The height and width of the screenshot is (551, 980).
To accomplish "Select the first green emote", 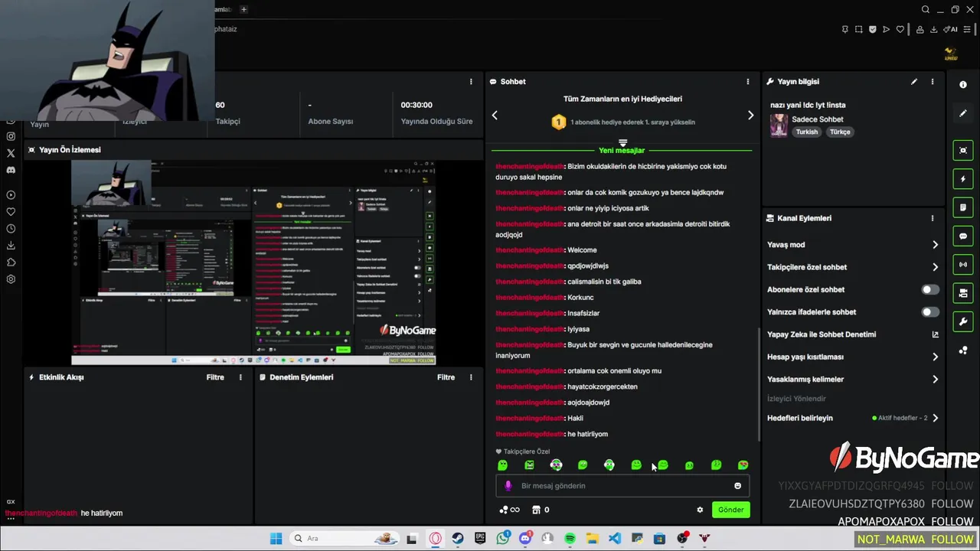I will [502, 465].
